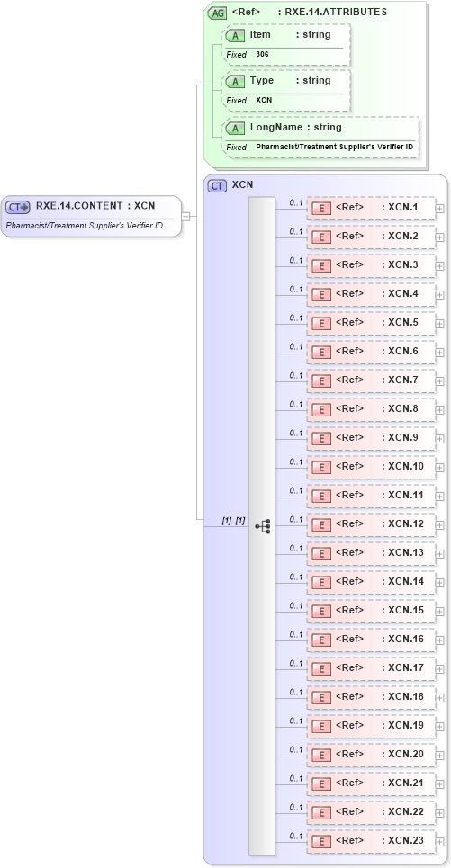Click the E icon of XCN.17
This screenshot has height=868, width=451.
tap(321, 668)
